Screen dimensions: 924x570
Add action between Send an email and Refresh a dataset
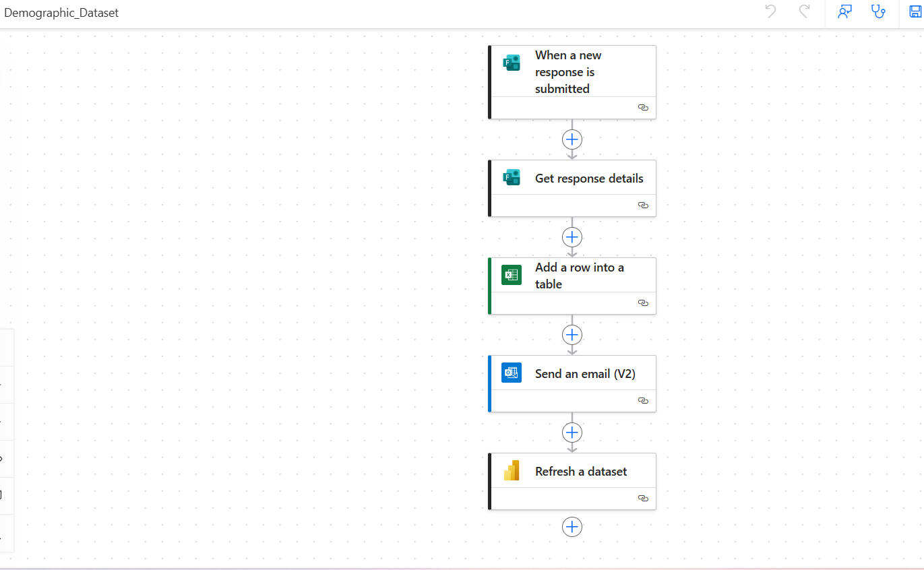click(572, 433)
